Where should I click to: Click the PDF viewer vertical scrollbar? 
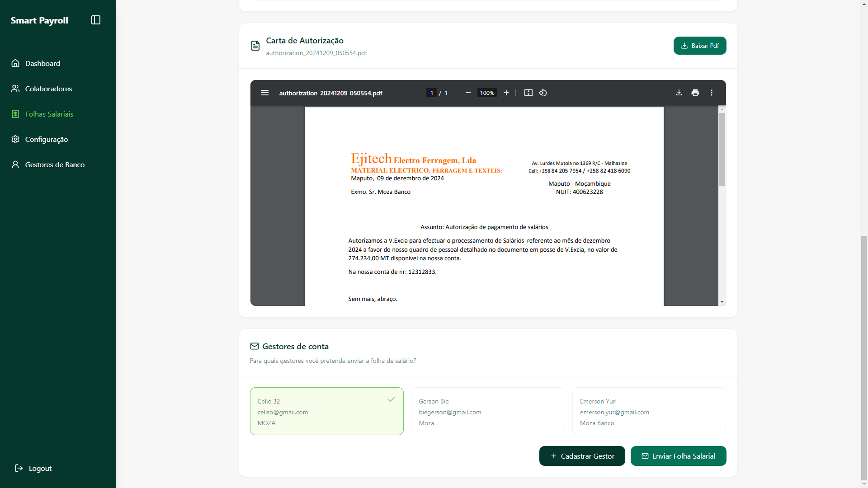coord(722,149)
